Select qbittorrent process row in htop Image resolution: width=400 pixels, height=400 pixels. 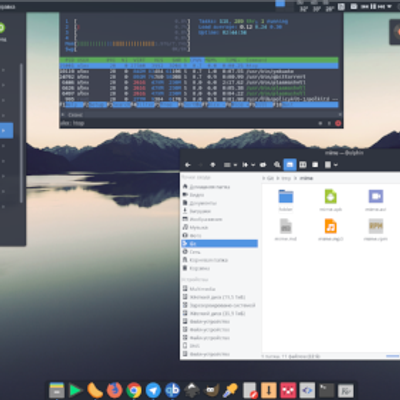[199, 77]
